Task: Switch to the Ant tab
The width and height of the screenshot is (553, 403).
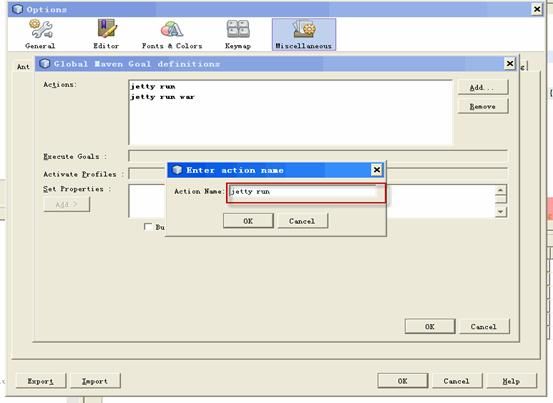Action: pyautogui.click(x=23, y=67)
